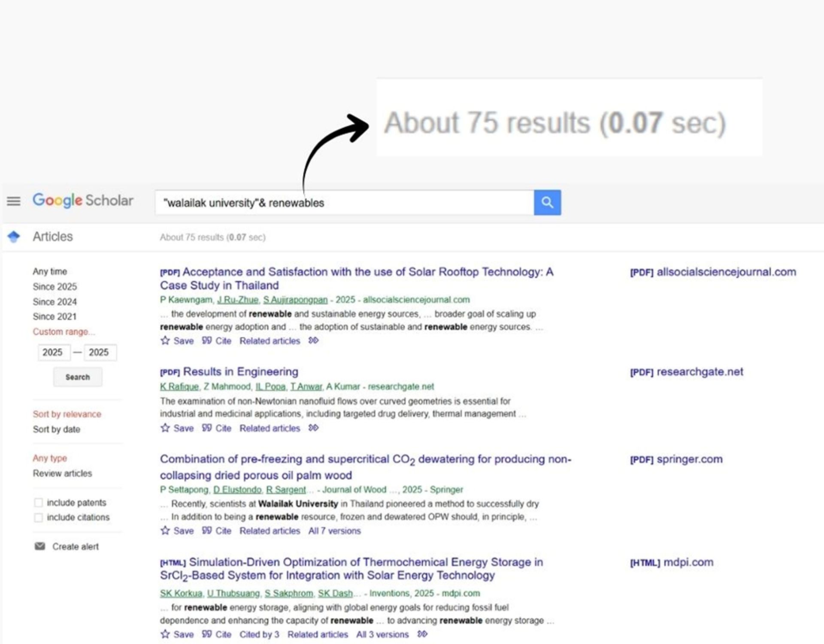This screenshot has width=824, height=644.
Task: Click the Create alert envelope icon
Action: pyautogui.click(x=40, y=546)
